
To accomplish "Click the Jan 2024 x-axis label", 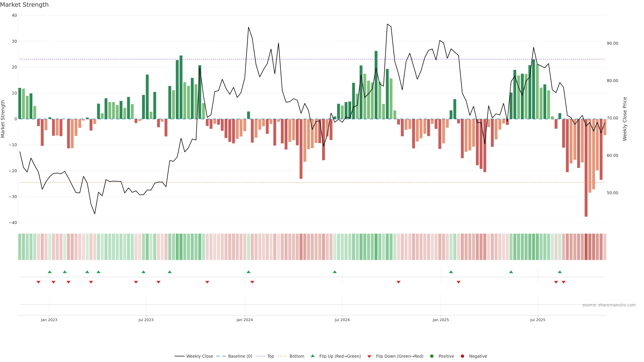I will (245, 320).
